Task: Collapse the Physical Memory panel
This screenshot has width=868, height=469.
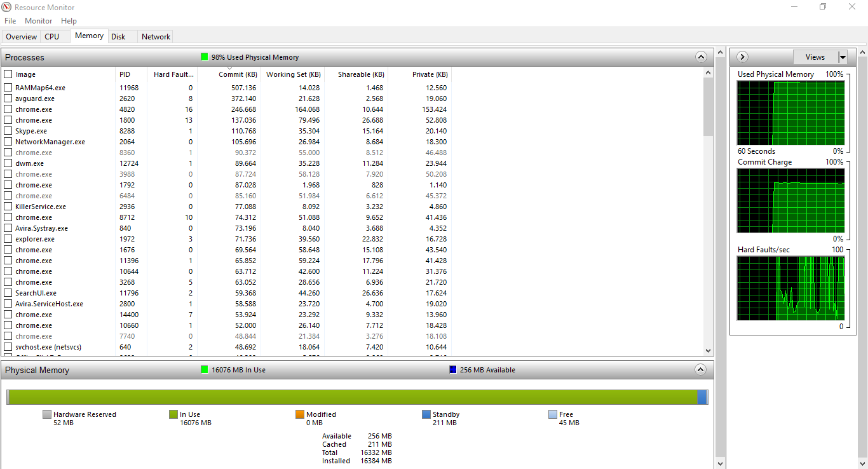Action: 700,369
